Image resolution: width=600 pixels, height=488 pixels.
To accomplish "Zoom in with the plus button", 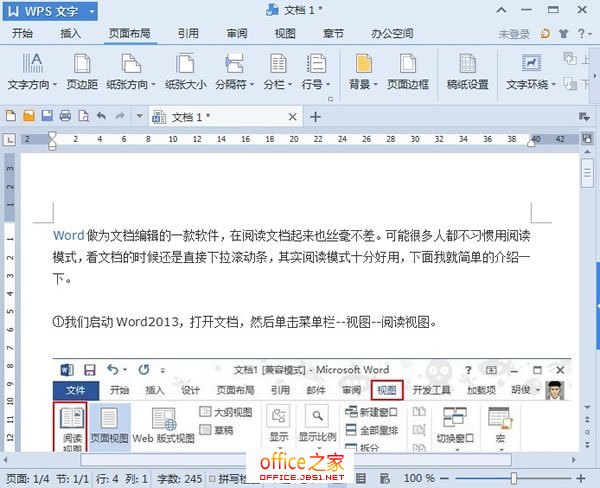I will point(581,478).
